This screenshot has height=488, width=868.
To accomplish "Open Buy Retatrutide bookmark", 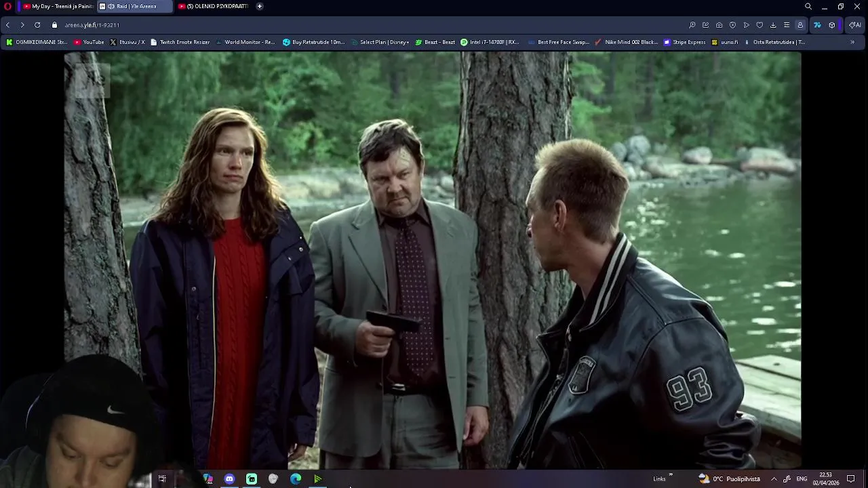I will point(313,42).
